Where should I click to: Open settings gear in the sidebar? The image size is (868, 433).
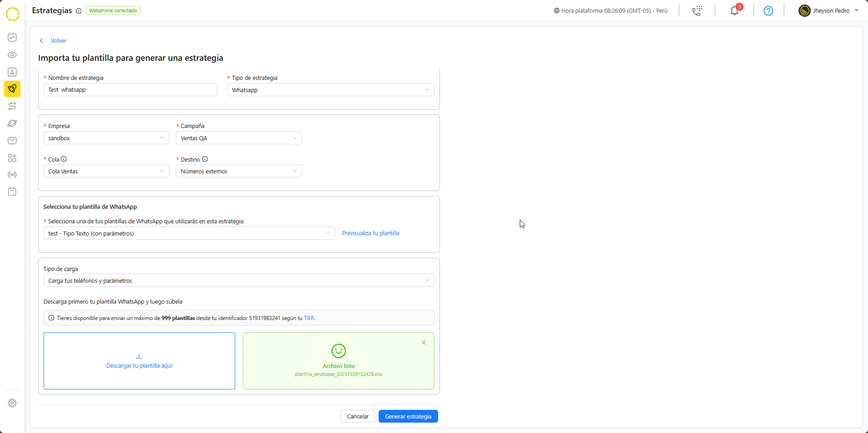point(12,403)
